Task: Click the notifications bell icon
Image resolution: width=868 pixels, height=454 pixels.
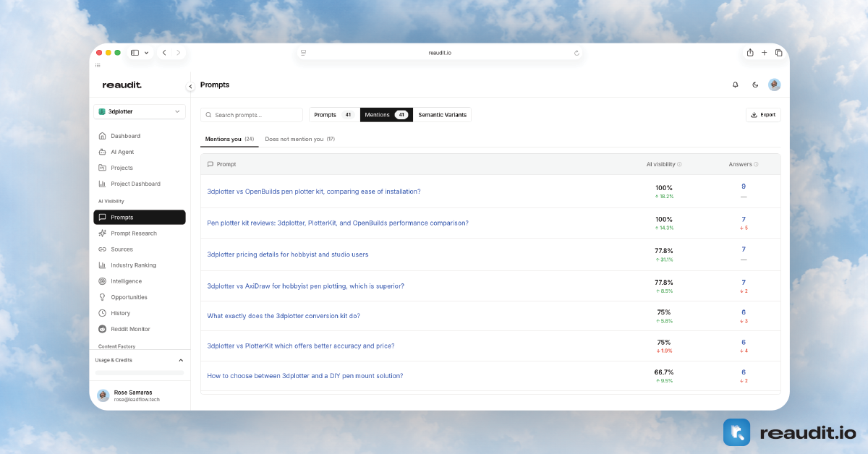Action: point(735,85)
